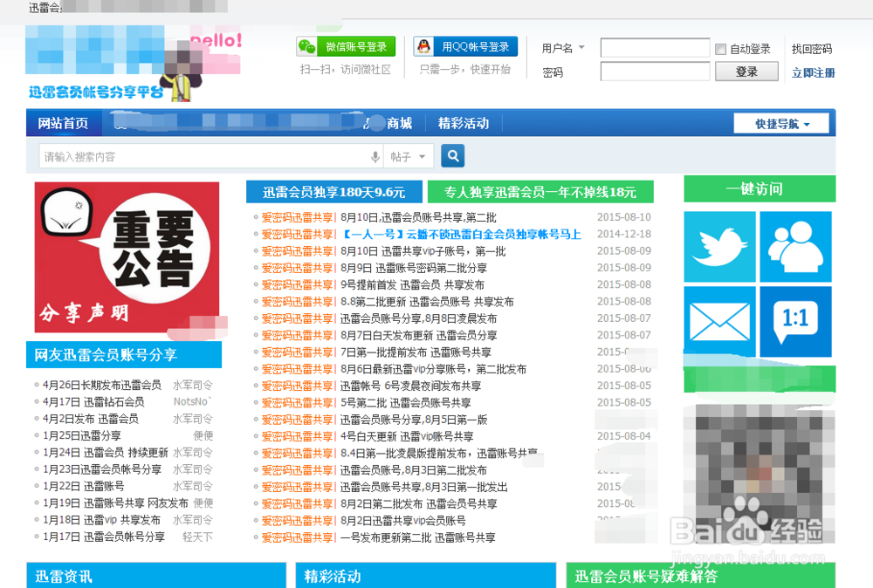
Task: Open the two-people contacts tile
Action: pyautogui.click(x=795, y=246)
